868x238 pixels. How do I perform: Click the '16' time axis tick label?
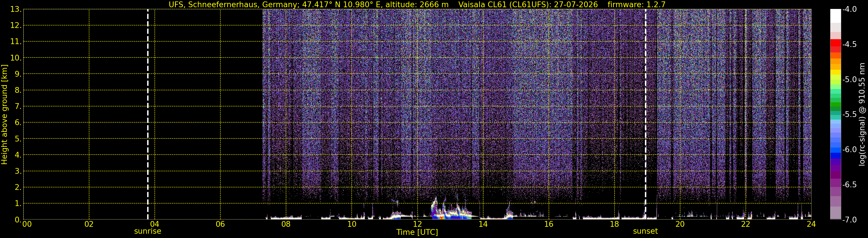pos(549,224)
